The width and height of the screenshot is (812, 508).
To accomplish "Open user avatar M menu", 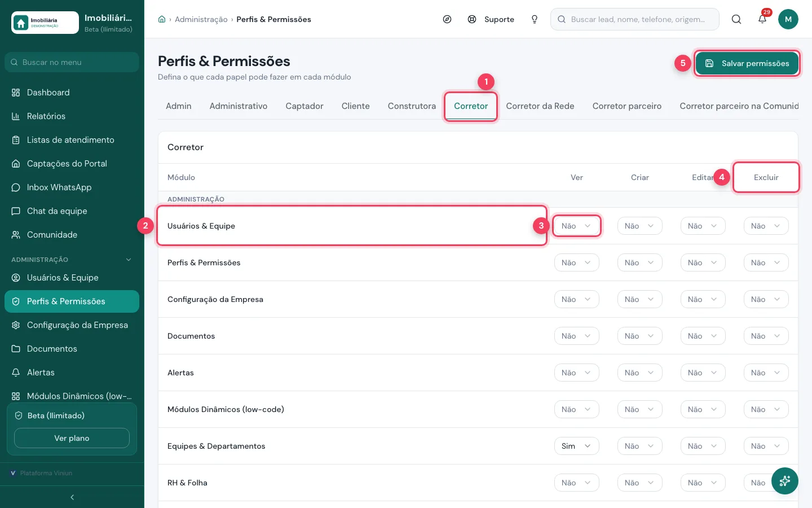I will (x=788, y=19).
